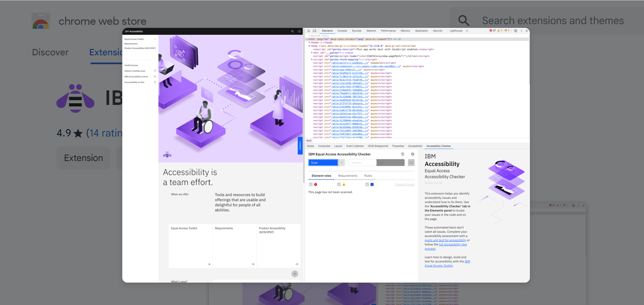644x305 pixels.
Task: Click the '(14 ratings' link in Web Store
Action: (104, 133)
